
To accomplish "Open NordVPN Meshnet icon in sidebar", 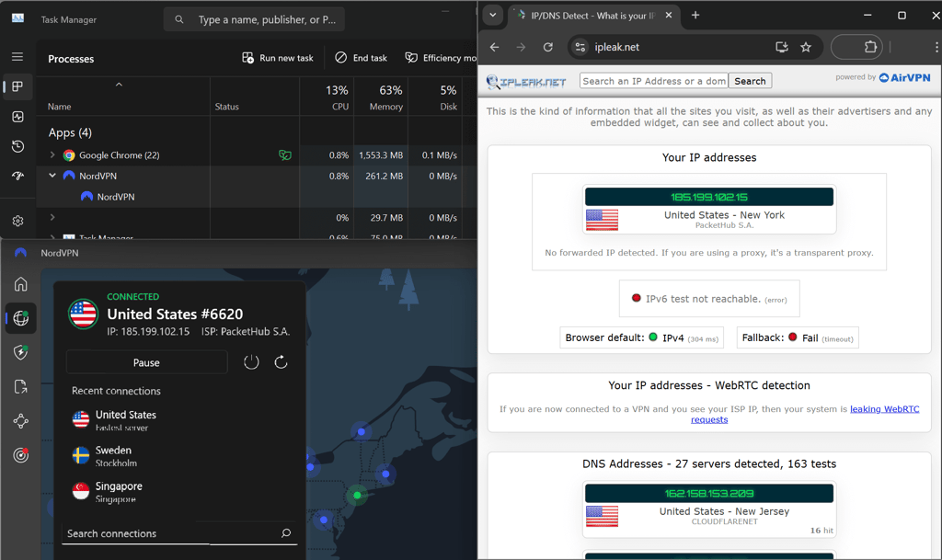I will tap(21, 421).
